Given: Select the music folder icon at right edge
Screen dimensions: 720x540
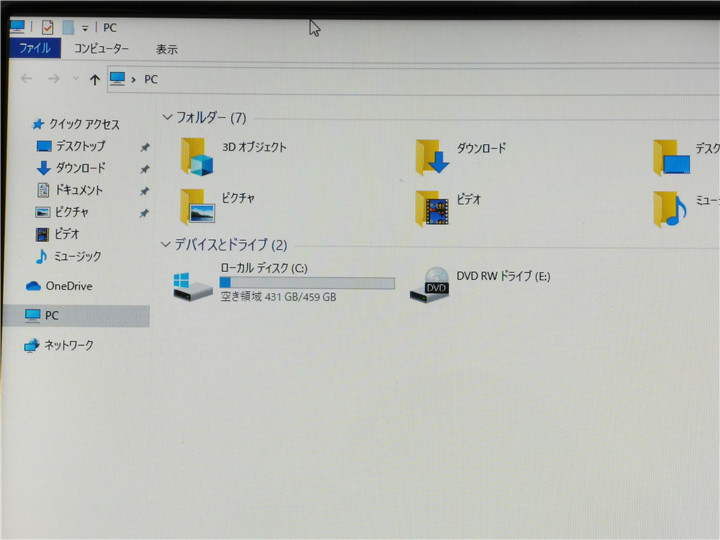Looking at the screenshot, I should point(670,209).
